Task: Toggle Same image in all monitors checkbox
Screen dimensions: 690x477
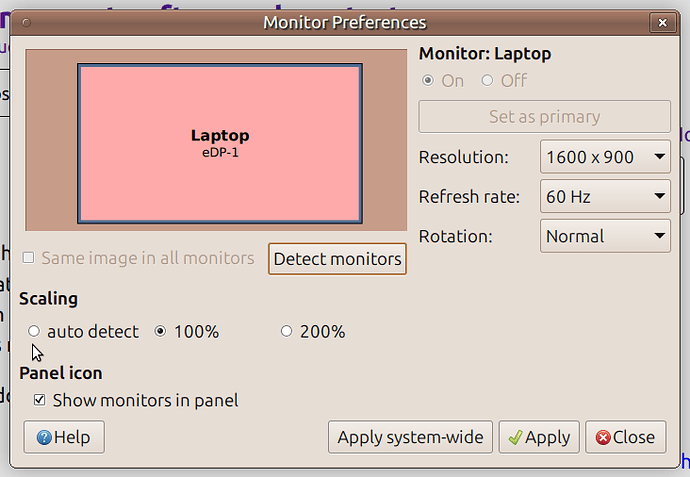Action: [29, 258]
